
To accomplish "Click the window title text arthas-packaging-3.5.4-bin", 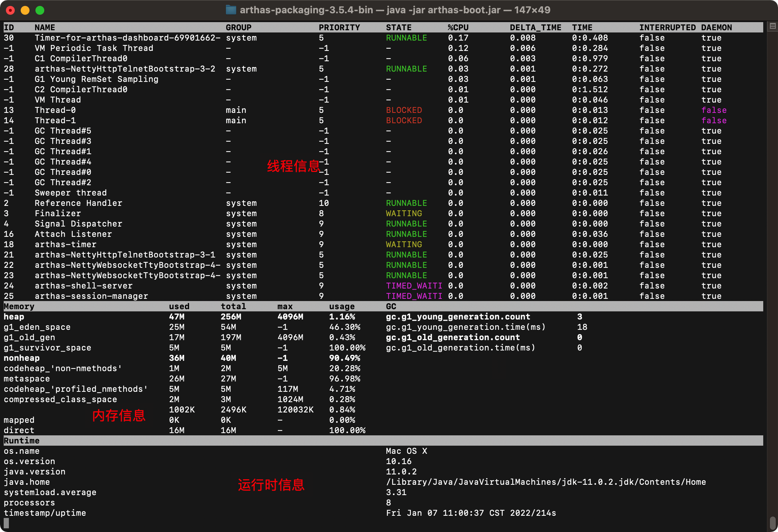I will (x=306, y=10).
